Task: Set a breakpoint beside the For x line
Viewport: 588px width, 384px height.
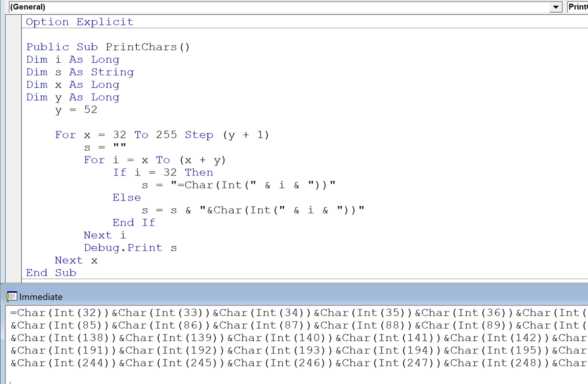Action: click(x=12, y=135)
